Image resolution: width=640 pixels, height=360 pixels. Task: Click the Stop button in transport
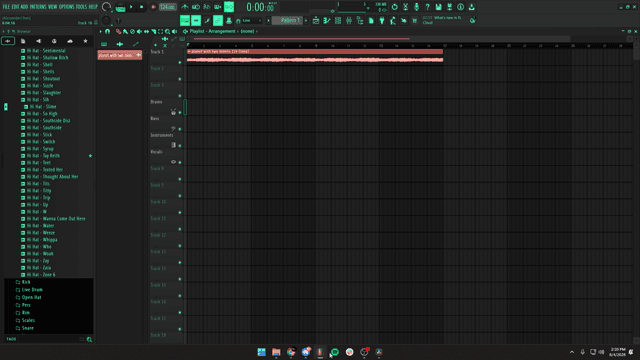point(142,7)
